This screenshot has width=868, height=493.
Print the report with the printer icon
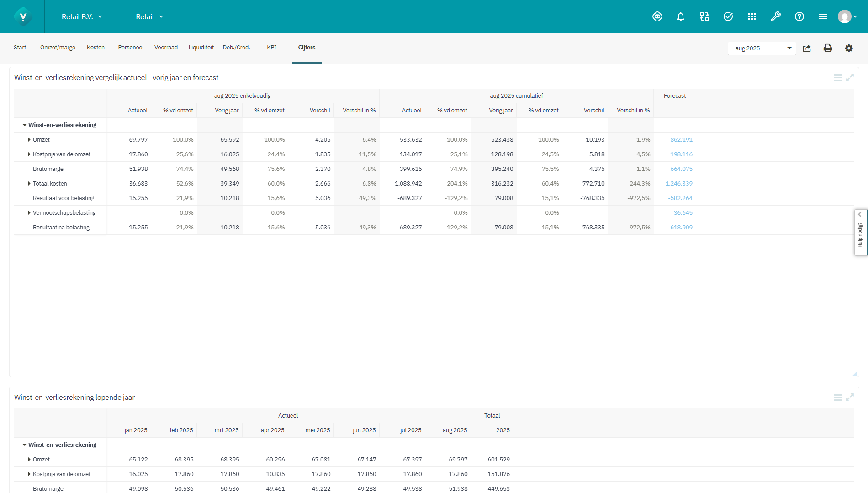click(827, 48)
